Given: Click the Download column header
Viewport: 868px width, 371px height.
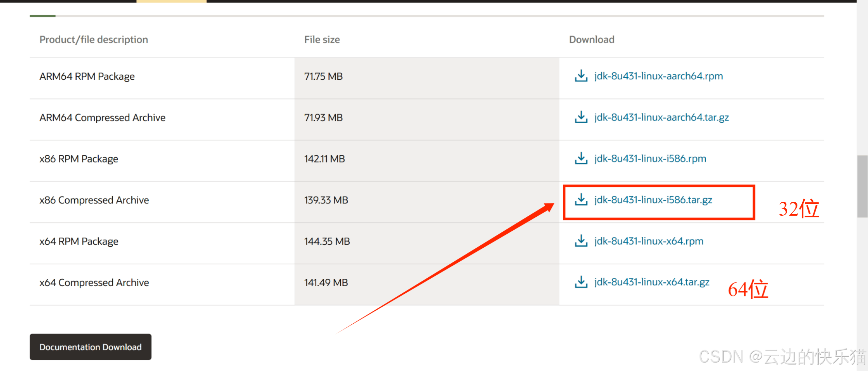Looking at the screenshot, I should pos(592,40).
